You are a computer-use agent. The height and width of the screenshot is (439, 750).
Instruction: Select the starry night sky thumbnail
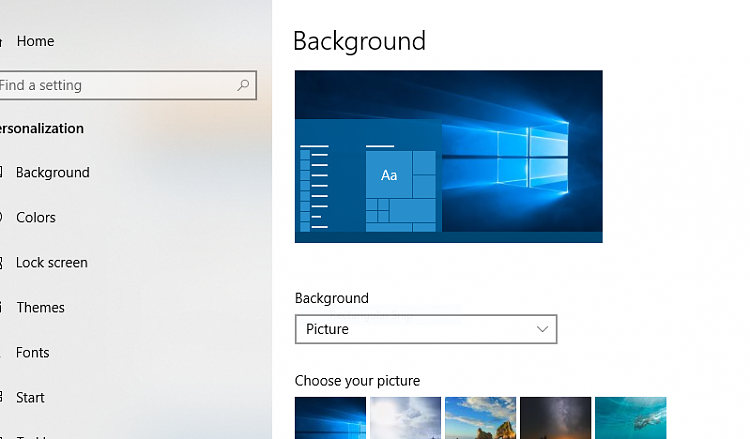tap(555, 418)
